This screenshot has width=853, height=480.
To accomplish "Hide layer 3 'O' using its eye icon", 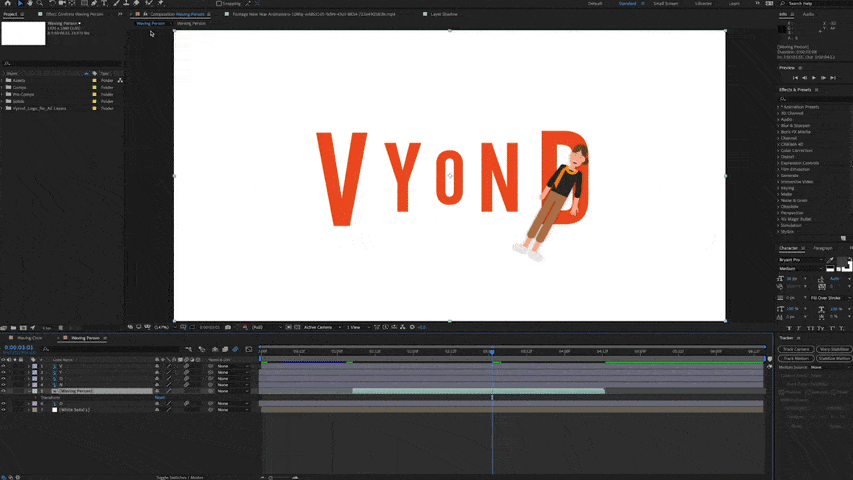I will (x=3, y=378).
